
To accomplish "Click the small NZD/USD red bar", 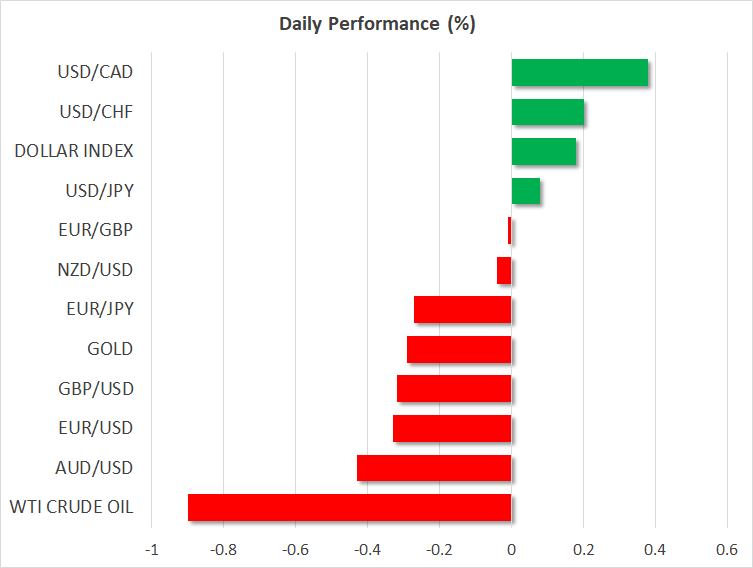I will pos(504,270).
